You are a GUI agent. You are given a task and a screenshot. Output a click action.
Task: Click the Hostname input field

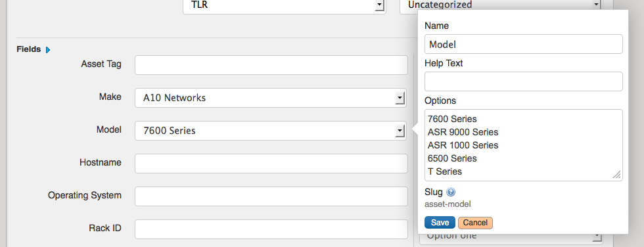pyautogui.click(x=271, y=164)
